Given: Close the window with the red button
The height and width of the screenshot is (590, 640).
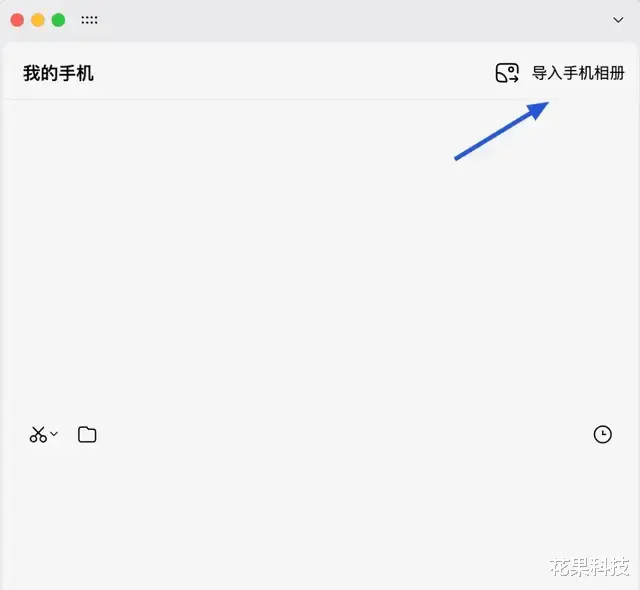Looking at the screenshot, I should [x=17, y=20].
